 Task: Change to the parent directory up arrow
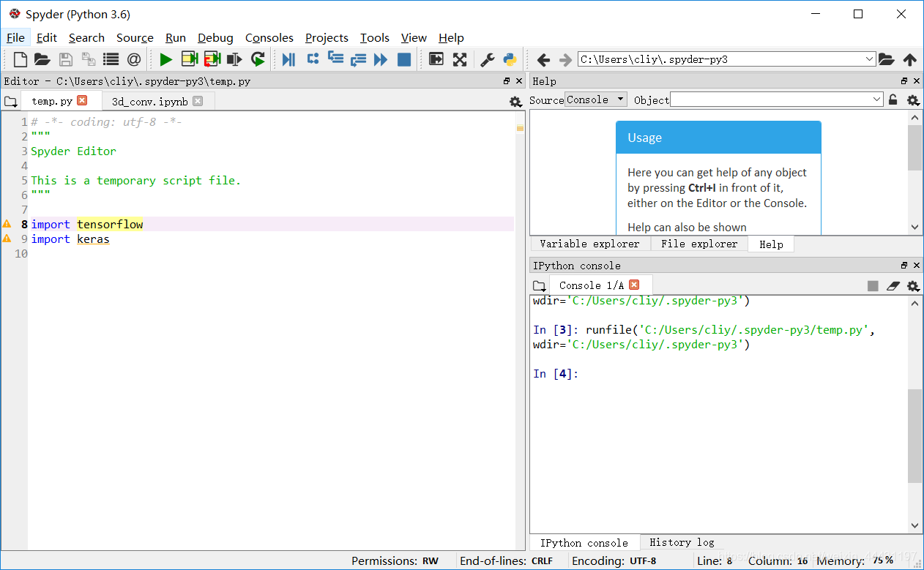909,59
